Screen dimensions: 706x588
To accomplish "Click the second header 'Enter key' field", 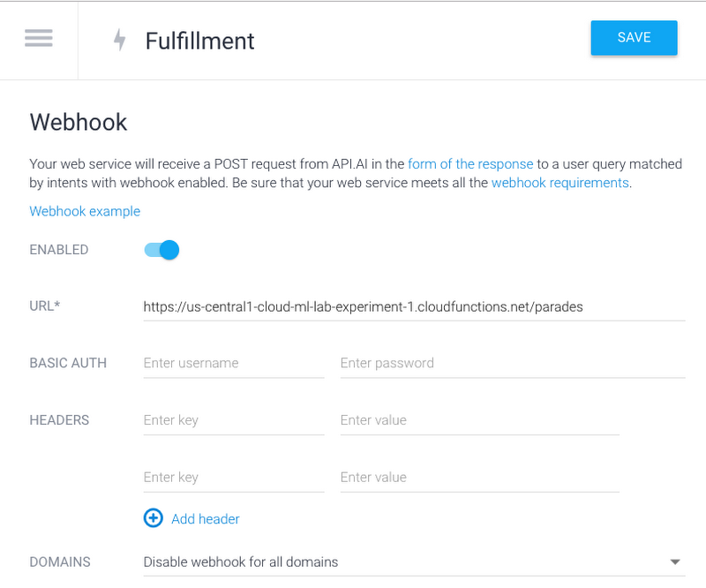I will pyautogui.click(x=233, y=478).
